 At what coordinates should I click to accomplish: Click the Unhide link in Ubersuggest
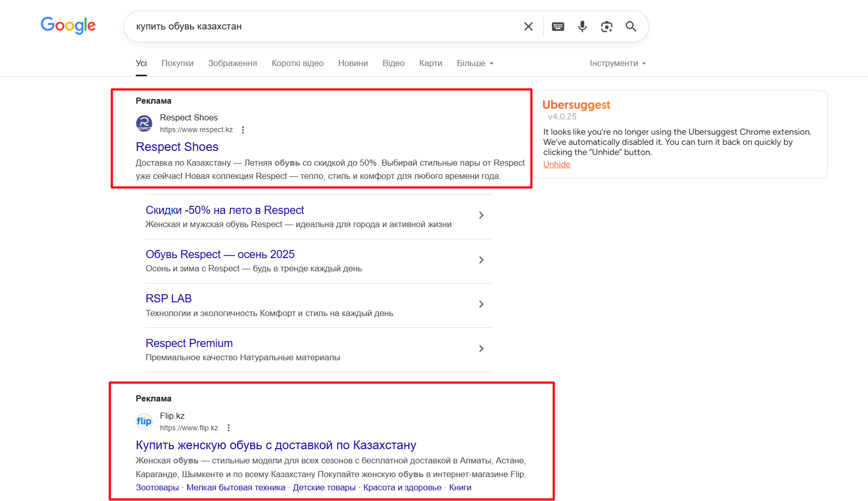[556, 165]
